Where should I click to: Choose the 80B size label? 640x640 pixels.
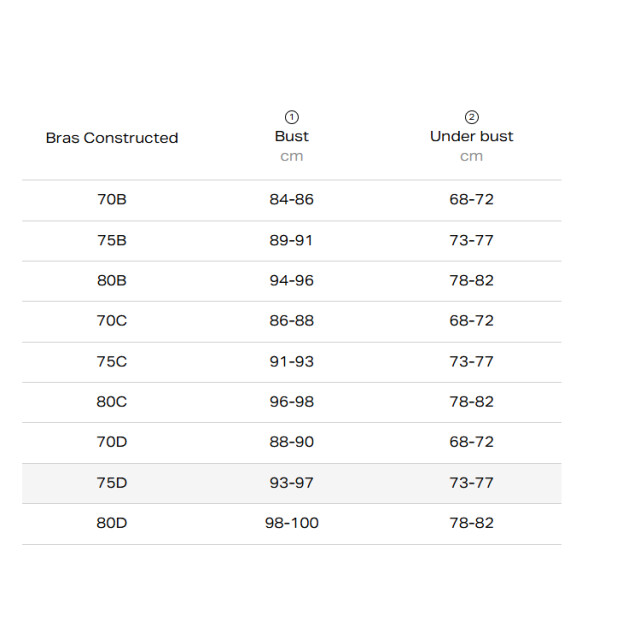click(x=112, y=280)
